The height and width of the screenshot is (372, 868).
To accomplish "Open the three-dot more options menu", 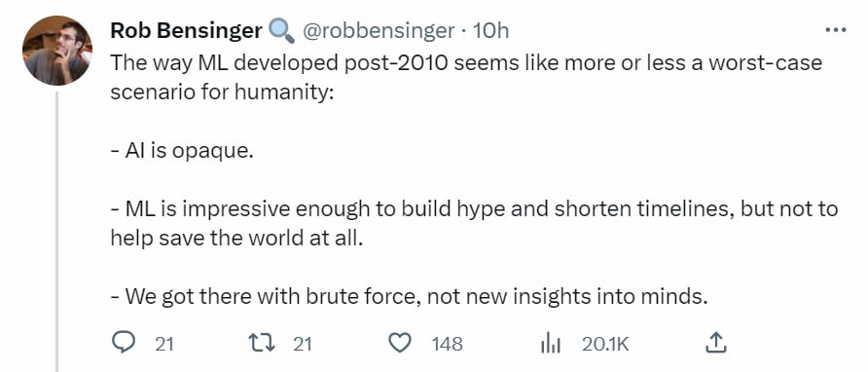I will [835, 30].
